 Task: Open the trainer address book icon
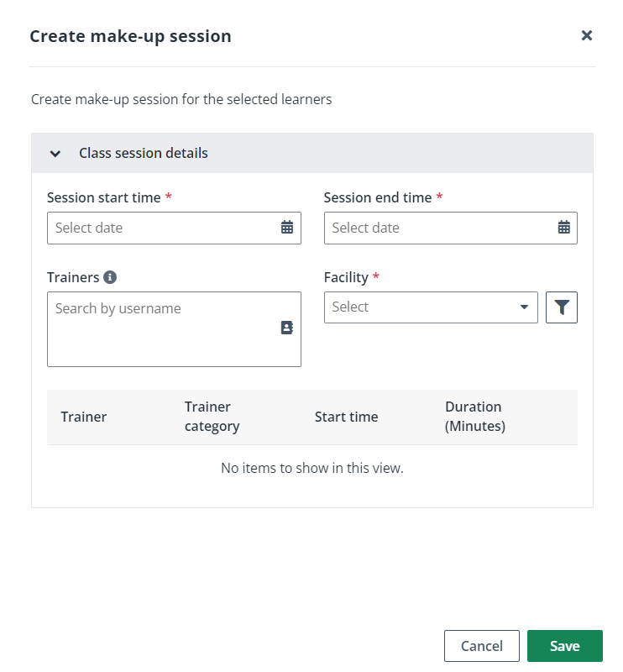point(286,328)
